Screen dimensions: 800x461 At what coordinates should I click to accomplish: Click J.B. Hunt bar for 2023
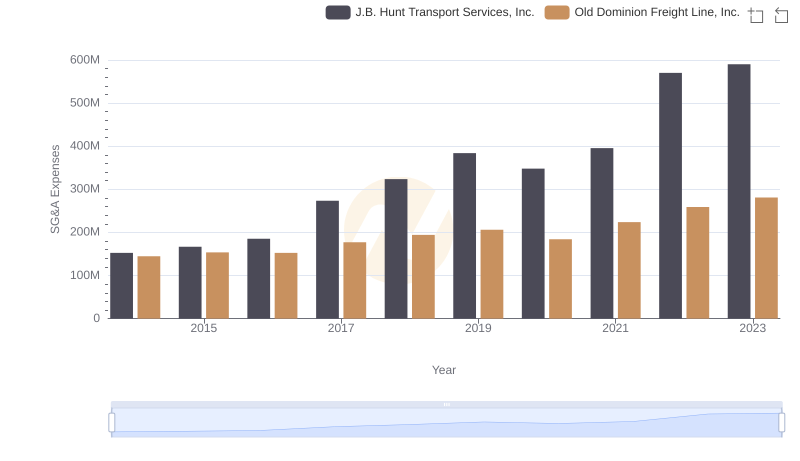pyautogui.click(x=739, y=191)
